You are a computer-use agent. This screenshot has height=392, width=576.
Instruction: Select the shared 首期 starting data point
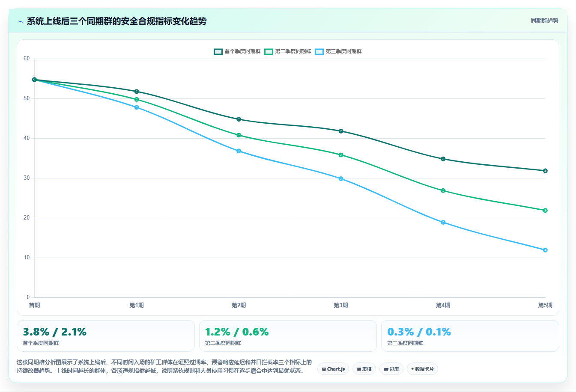click(35, 80)
